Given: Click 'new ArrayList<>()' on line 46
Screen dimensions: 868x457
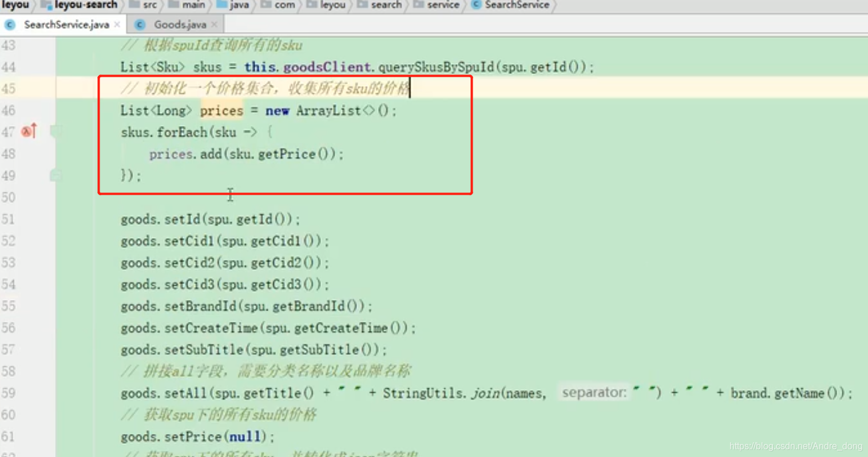Looking at the screenshot, I should (x=327, y=111).
